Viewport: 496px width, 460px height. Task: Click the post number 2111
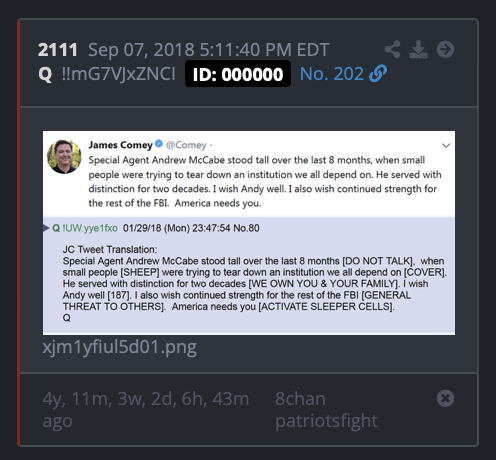(58, 50)
